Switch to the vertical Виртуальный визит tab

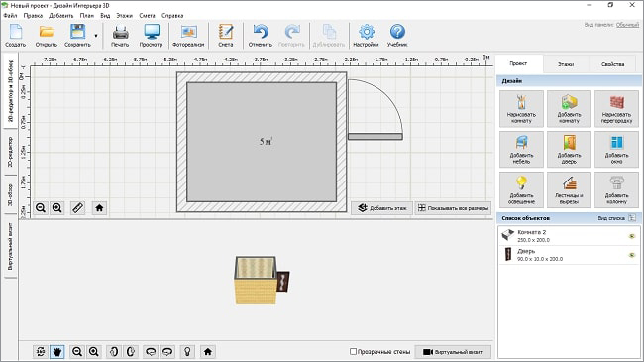click(10, 246)
